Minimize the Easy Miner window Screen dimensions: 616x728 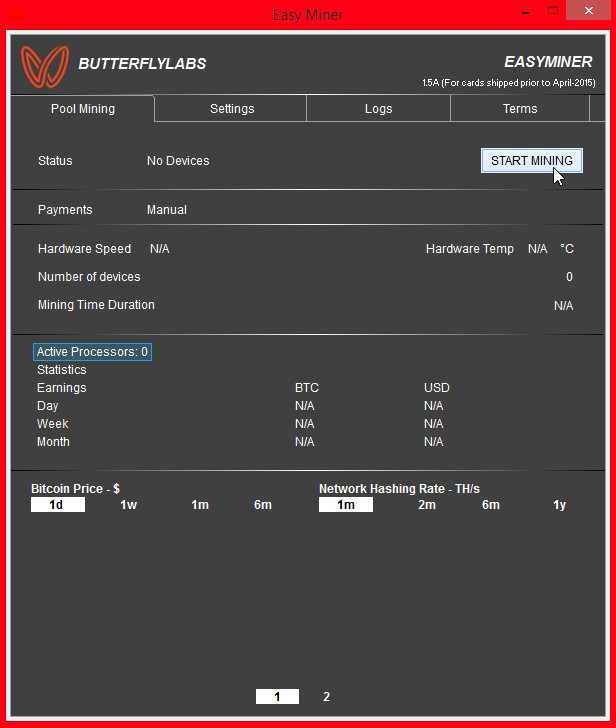pyautogui.click(x=526, y=11)
